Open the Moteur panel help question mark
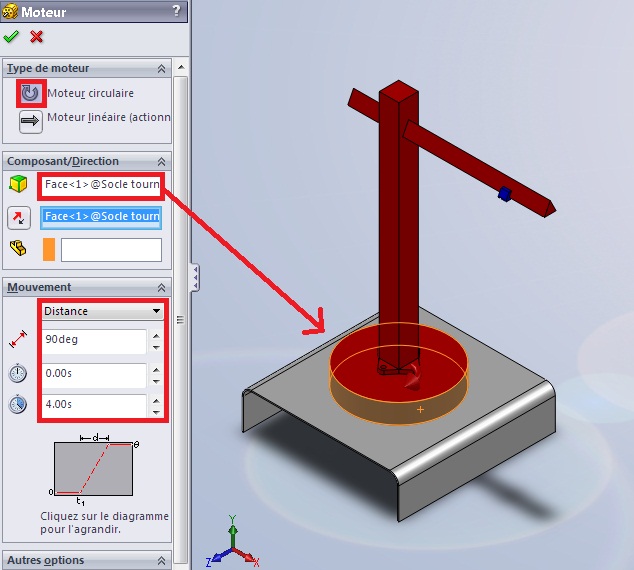This screenshot has height=570, width=634. [x=177, y=10]
